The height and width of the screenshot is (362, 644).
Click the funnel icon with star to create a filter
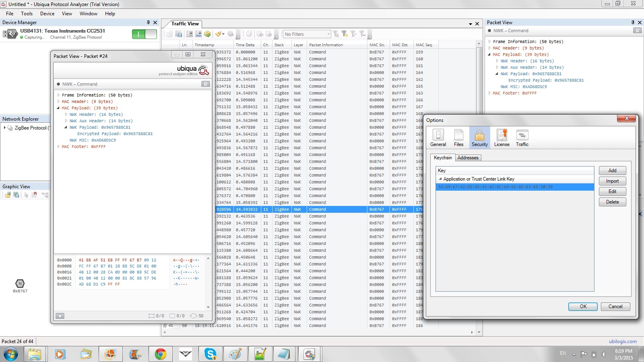[345, 34]
